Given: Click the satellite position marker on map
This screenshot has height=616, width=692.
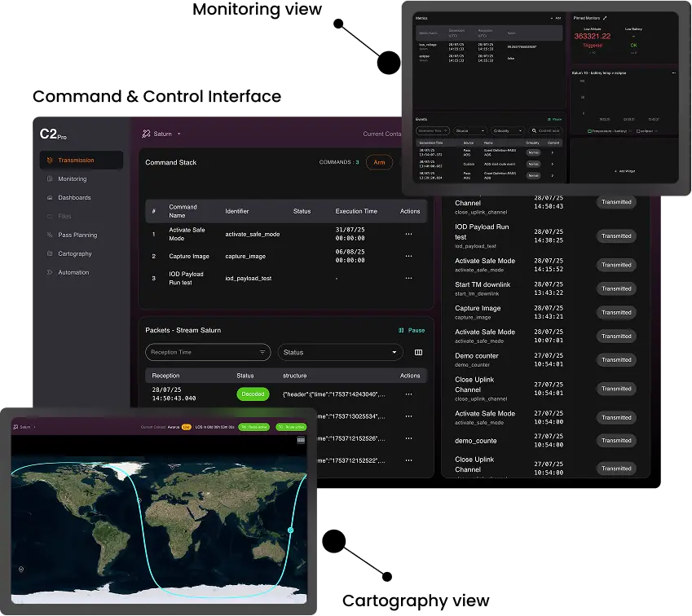Looking at the screenshot, I should [x=290, y=530].
